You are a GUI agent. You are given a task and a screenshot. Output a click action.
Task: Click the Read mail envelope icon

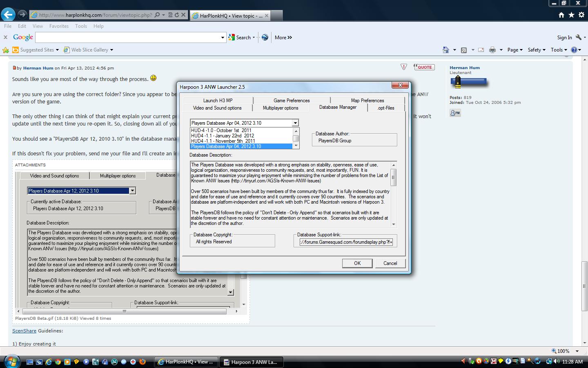[481, 50]
